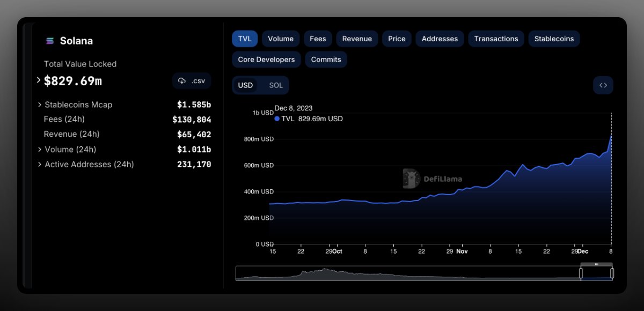Click the download cloud icon beside .csv

pyautogui.click(x=182, y=81)
